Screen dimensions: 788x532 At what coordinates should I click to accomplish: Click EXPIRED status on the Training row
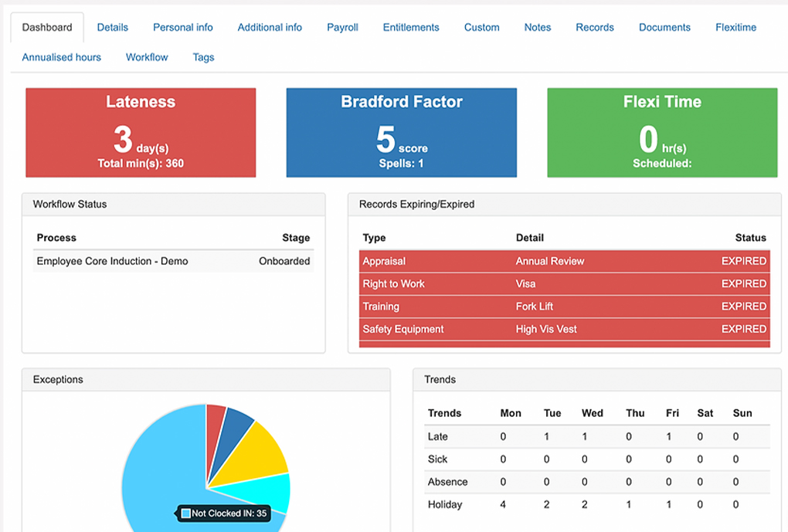pyautogui.click(x=744, y=307)
